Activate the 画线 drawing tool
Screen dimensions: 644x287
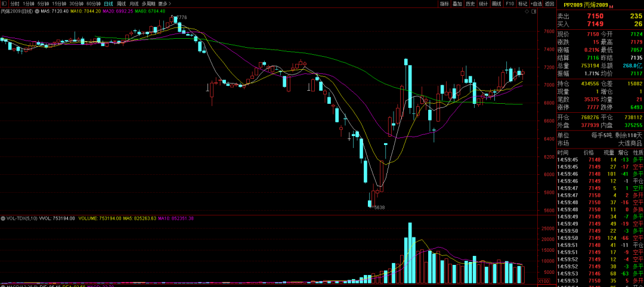tap(497, 4)
